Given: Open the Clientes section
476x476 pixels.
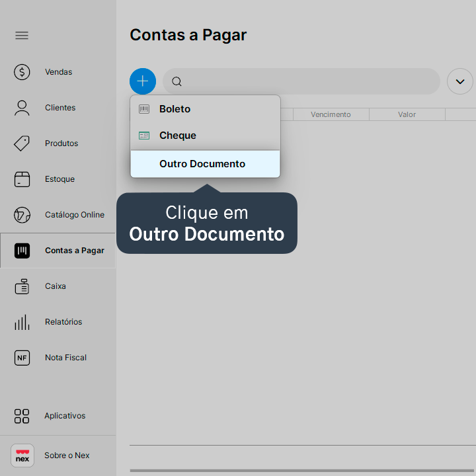Looking at the screenshot, I should coord(60,108).
